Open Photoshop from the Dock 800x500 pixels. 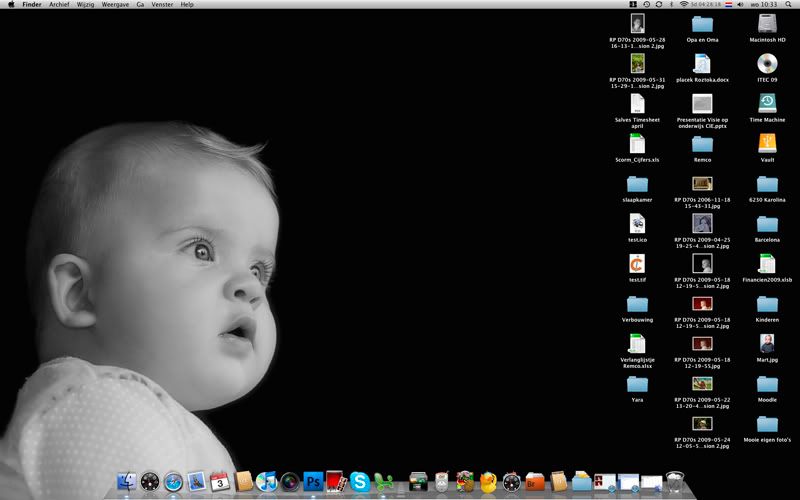(313, 482)
